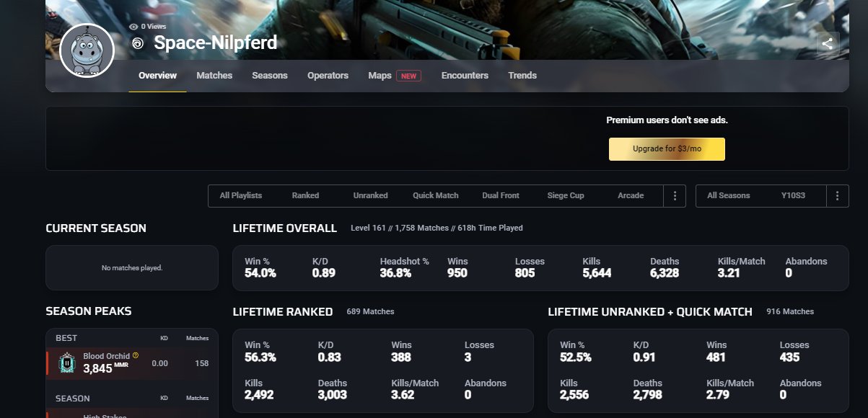Click the share icon on profile banner
Screen dimensions: 868x418
coord(828,43)
